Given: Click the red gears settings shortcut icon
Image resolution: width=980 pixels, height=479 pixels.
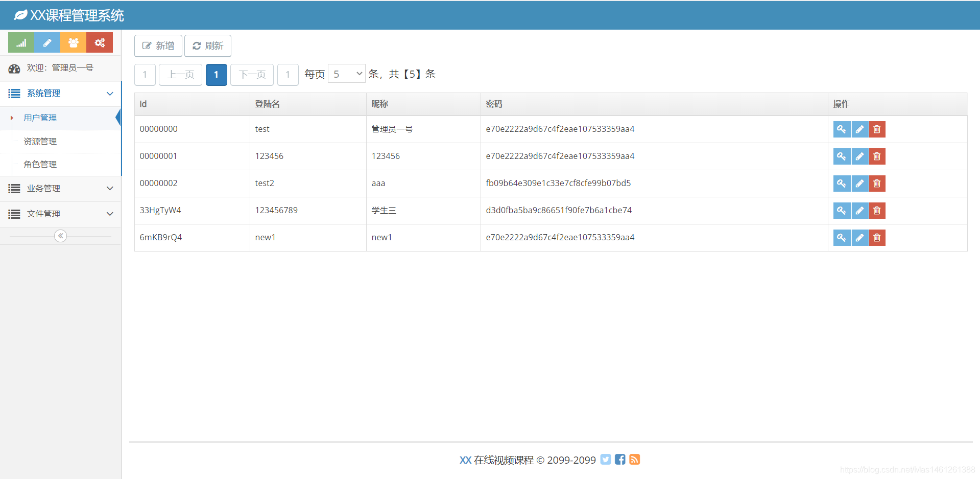Looking at the screenshot, I should click(100, 43).
